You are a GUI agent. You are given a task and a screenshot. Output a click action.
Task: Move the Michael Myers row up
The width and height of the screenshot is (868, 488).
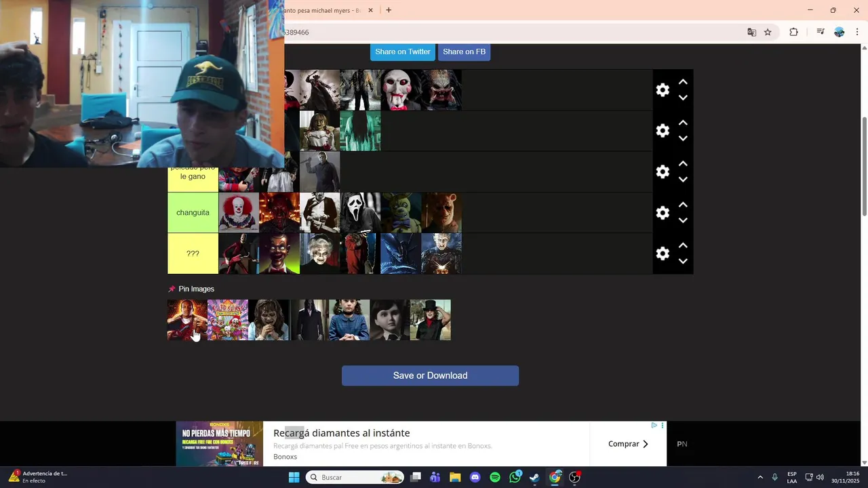[x=683, y=163]
